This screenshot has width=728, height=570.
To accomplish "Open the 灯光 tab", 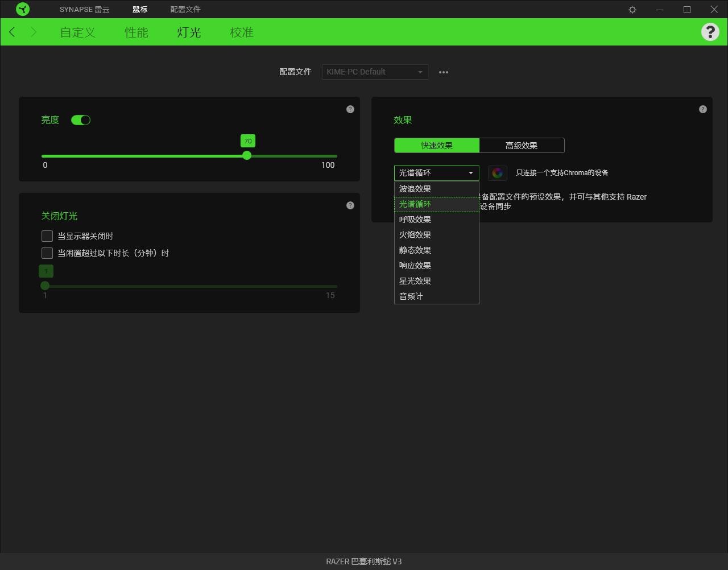I will [189, 32].
